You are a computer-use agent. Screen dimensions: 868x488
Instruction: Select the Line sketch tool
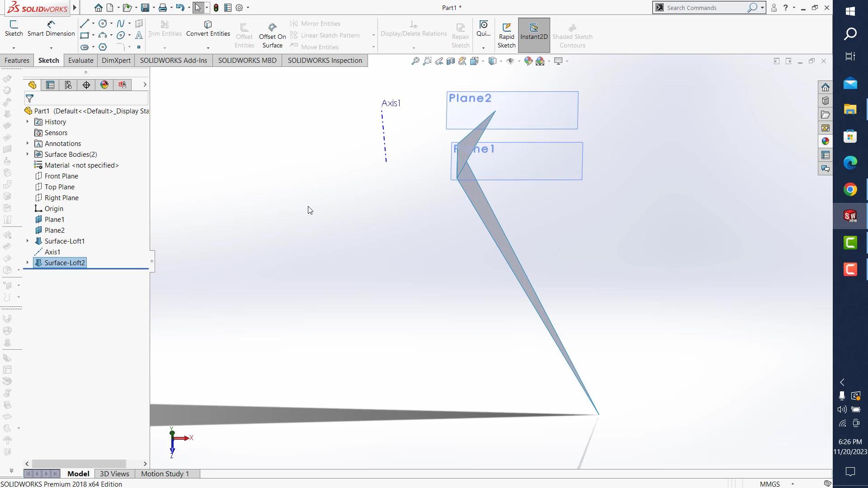coord(84,23)
